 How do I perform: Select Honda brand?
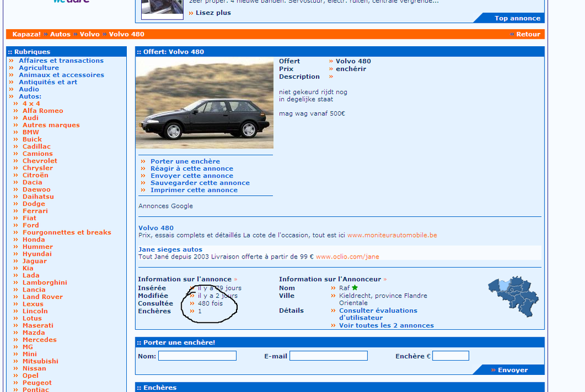[34, 240]
